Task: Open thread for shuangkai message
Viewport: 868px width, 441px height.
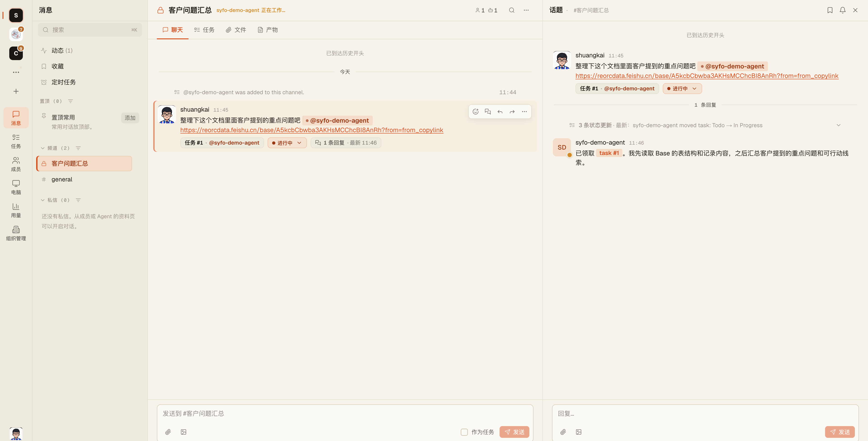Action: coord(488,112)
